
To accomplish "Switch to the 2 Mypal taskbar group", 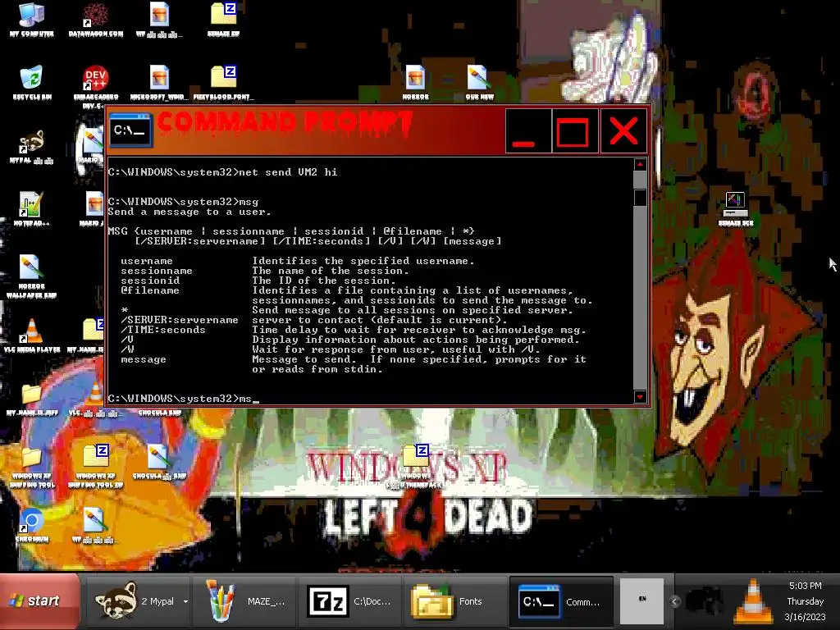I will 137,601.
